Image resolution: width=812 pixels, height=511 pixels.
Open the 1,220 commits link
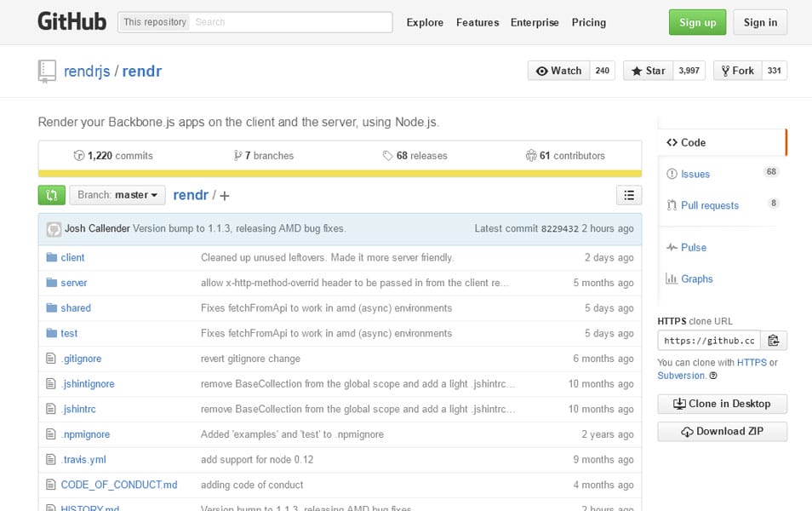pyautogui.click(x=113, y=156)
